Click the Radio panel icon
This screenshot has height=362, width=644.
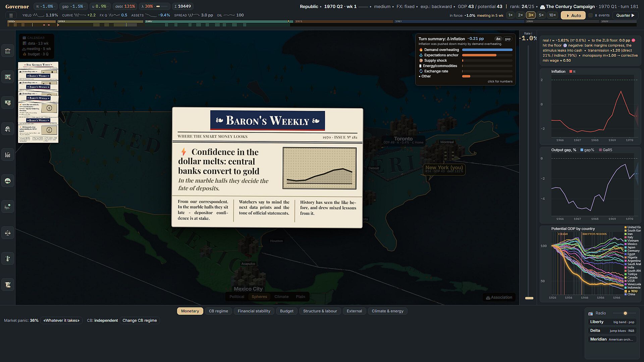coord(591,313)
